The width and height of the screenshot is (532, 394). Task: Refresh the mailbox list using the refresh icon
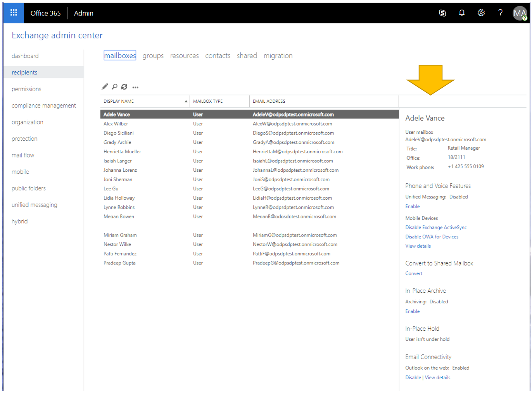(124, 86)
